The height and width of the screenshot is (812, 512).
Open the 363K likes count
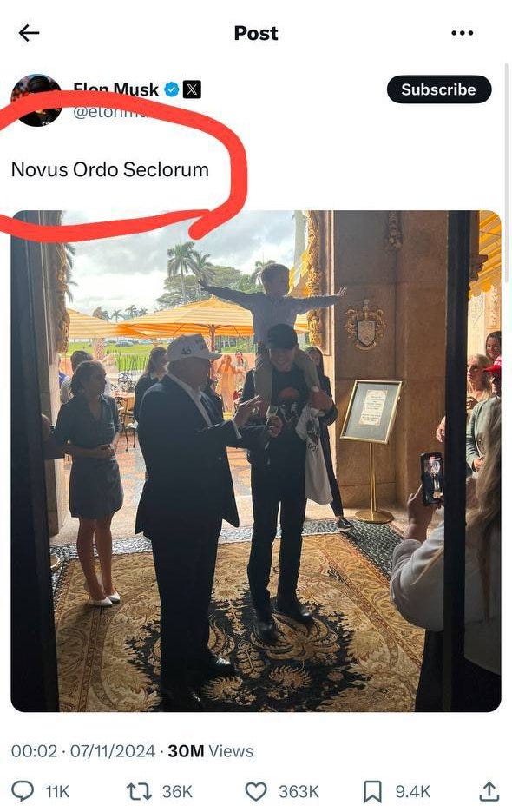299,791
